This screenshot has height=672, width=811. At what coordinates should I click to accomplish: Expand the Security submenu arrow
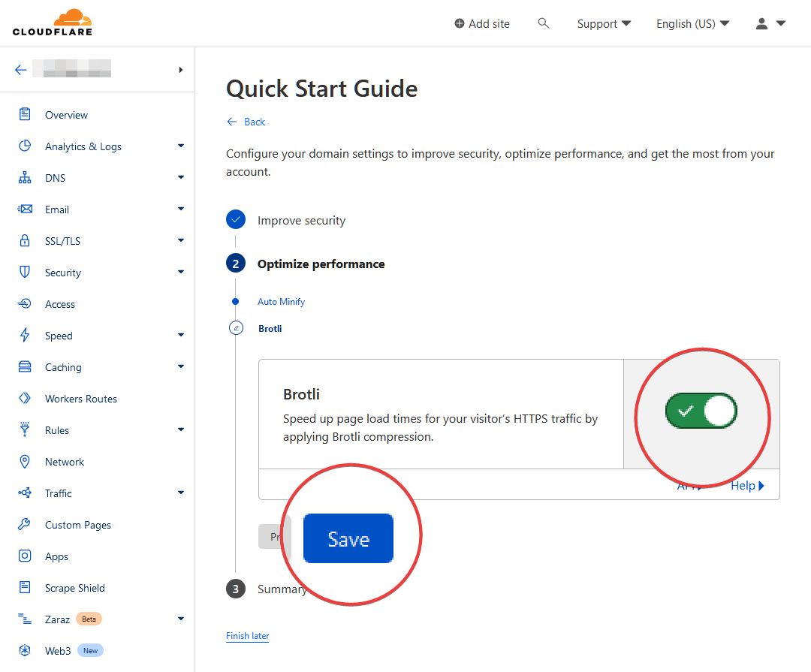pyautogui.click(x=181, y=272)
